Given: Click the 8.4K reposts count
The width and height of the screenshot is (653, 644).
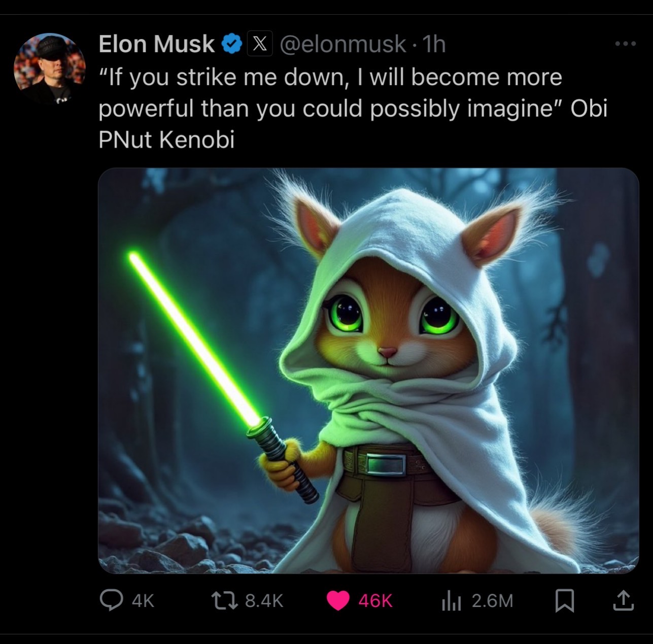Looking at the screenshot, I should pyautogui.click(x=264, y=601).
